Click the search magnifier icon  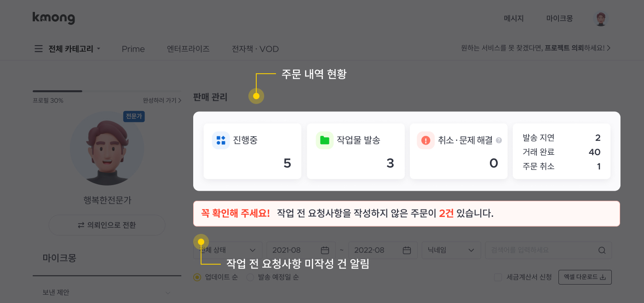[x=602, y=250]
